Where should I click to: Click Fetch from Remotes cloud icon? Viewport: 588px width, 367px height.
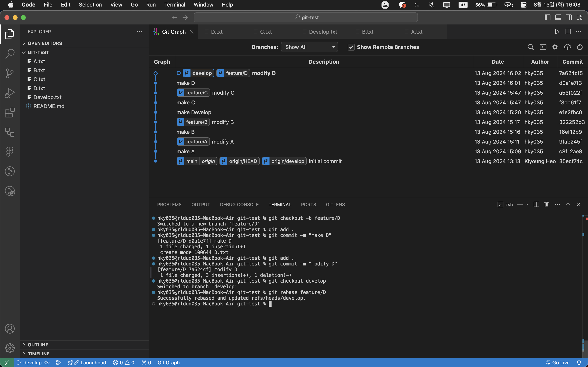pos(567,47)
